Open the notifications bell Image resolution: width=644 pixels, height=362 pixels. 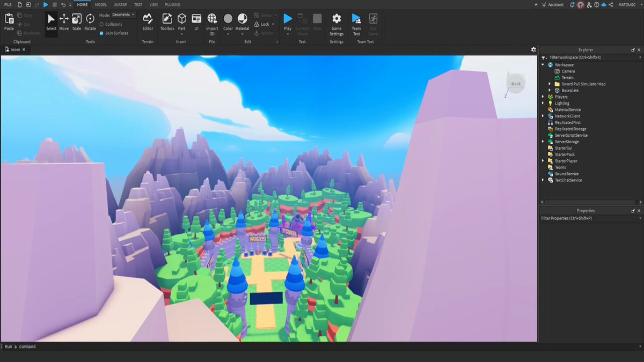[572, 4]
